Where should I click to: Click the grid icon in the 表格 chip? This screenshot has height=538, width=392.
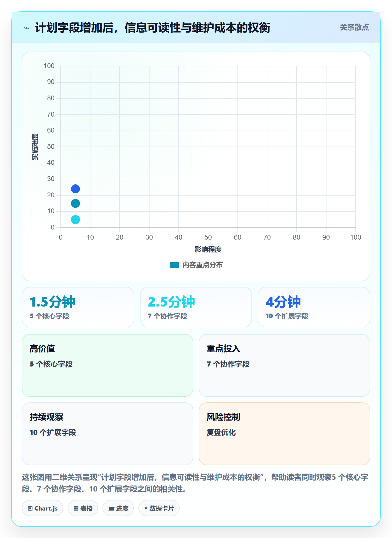(76, 509)
